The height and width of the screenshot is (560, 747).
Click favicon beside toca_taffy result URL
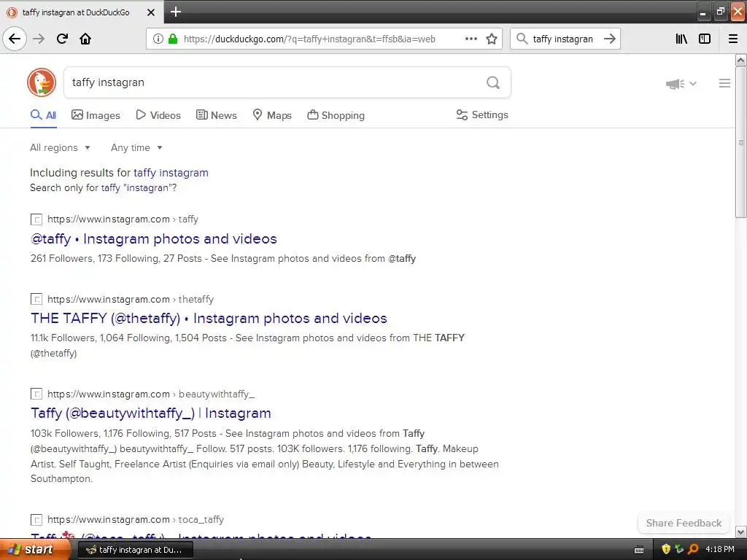tap(36, 519)
